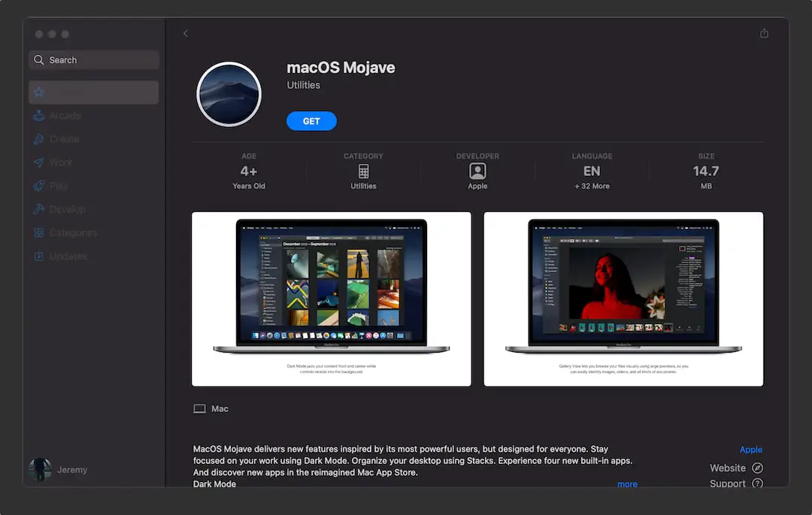Select the Discover star icon

click(39, 92)
